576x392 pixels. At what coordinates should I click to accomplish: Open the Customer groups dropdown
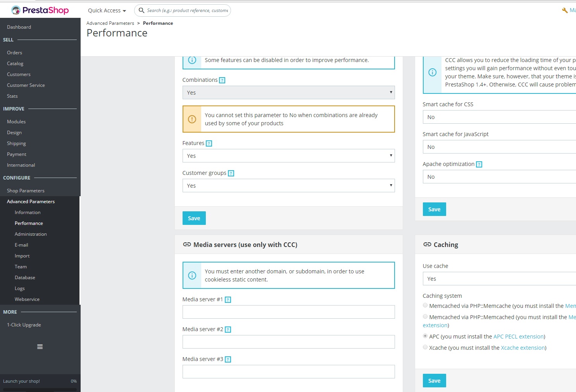[289, 186]
